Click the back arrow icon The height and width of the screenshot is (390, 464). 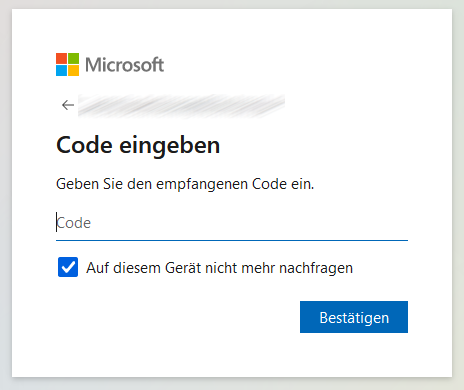(68, 105)
